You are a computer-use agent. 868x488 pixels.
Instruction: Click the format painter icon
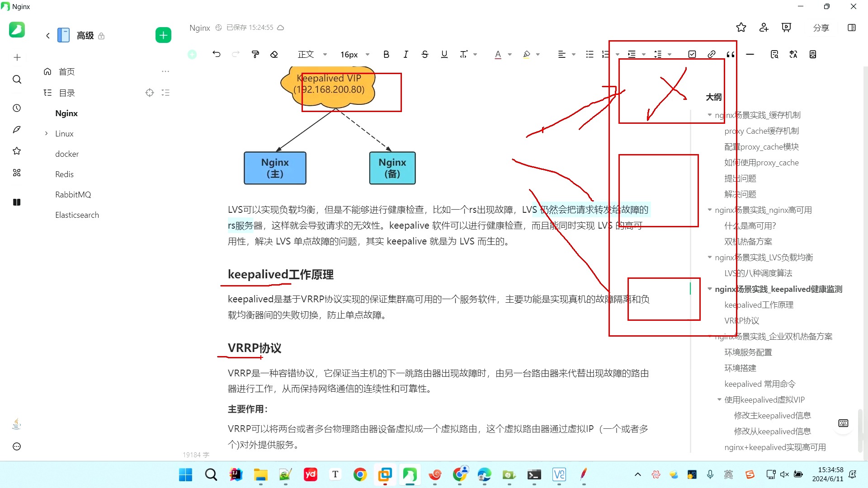255,54
